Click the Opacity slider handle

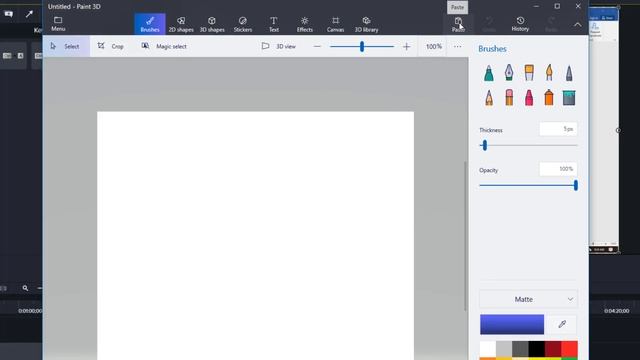click(576, 185)
